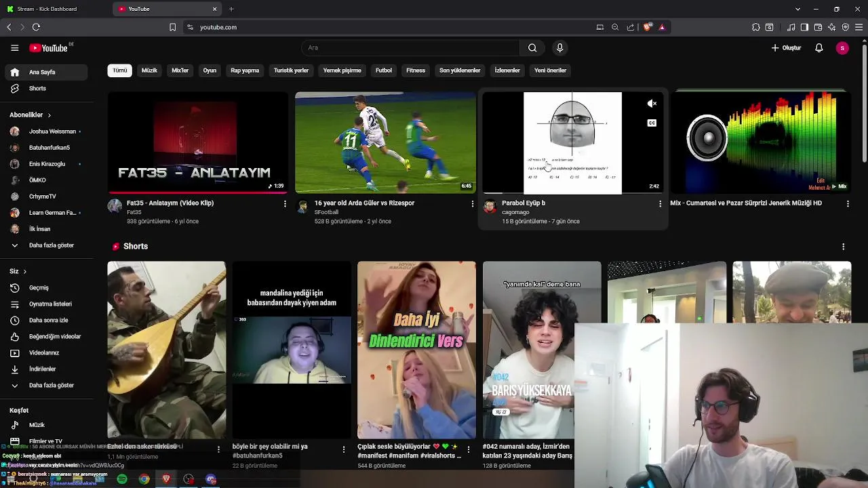868x488 pixels.
Task: Open Spotify from the taskbar
Action: [122, 479]
